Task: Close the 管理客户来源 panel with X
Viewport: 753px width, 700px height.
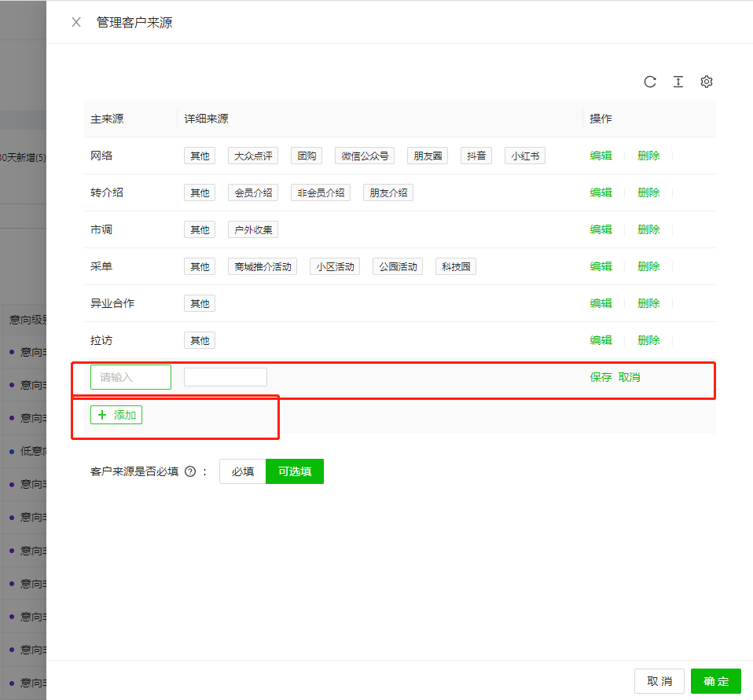Action: 76,22
